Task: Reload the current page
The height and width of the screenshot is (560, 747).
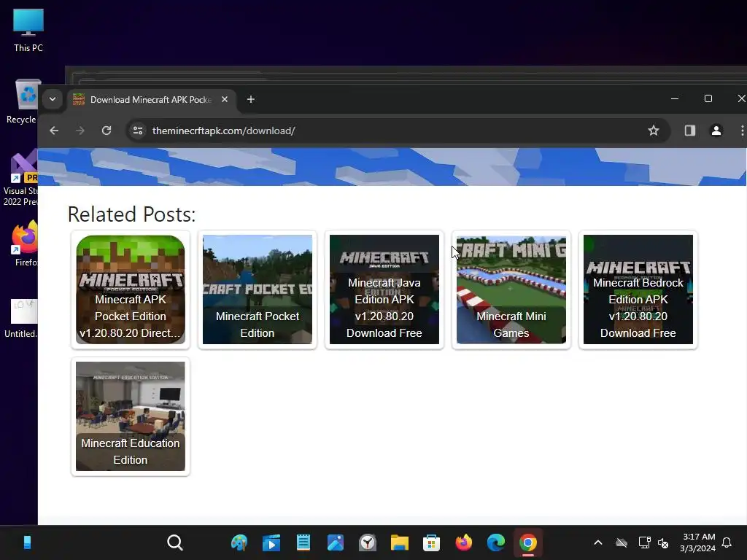Action: tap(107, 131)
